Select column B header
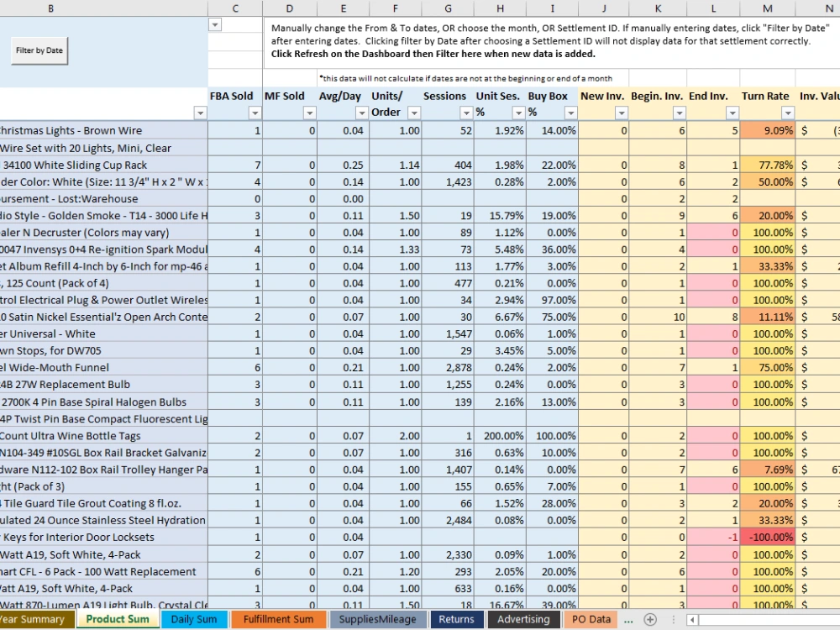This screenshot has width=840, height=630. (x=51, y=8)
